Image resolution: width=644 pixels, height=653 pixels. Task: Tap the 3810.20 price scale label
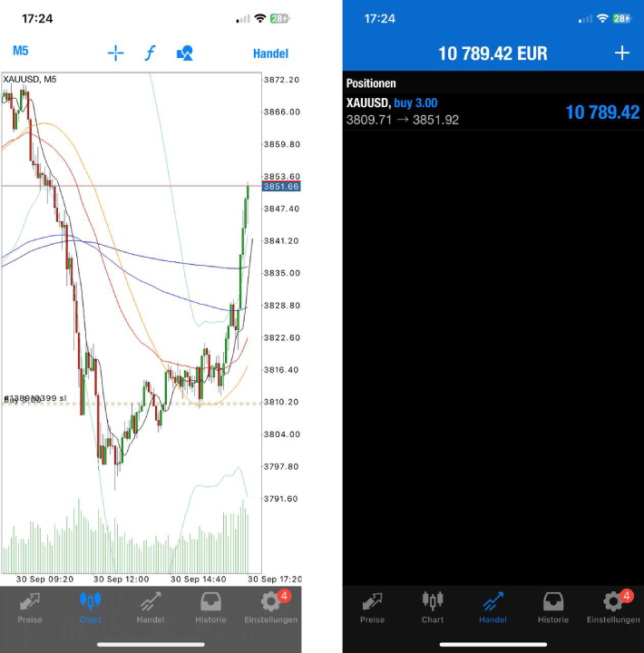(x=281, y=402)
